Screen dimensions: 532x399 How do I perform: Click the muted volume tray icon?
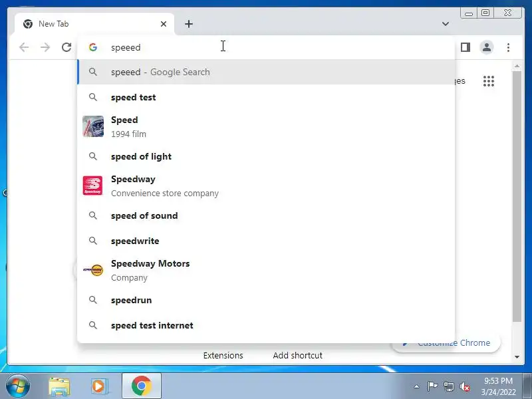tap(465, 386)
